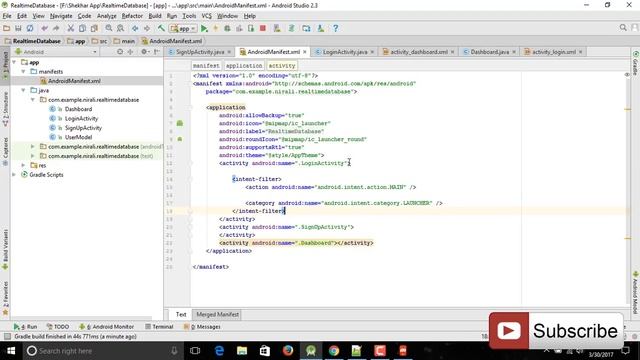Switch to Merged Manifest bottom tab
This screenshot has width=640, height=360.
click(x=218, y=314)
